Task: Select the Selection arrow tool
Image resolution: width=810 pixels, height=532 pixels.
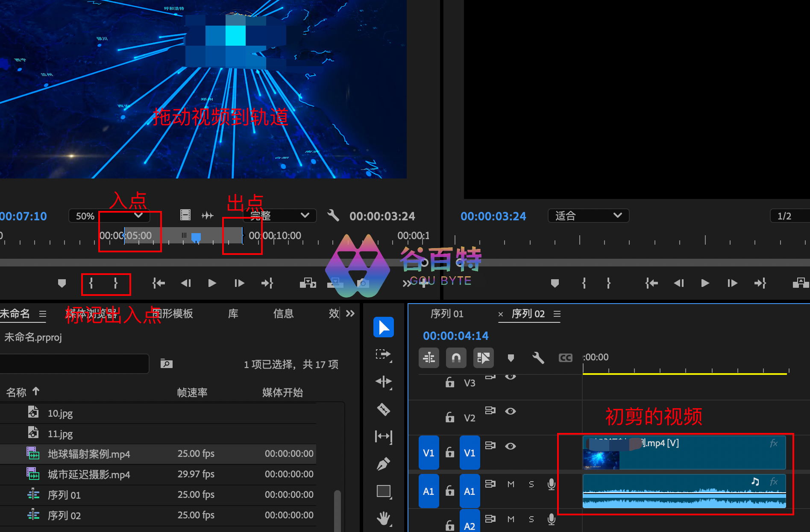Action: [383, 327]
